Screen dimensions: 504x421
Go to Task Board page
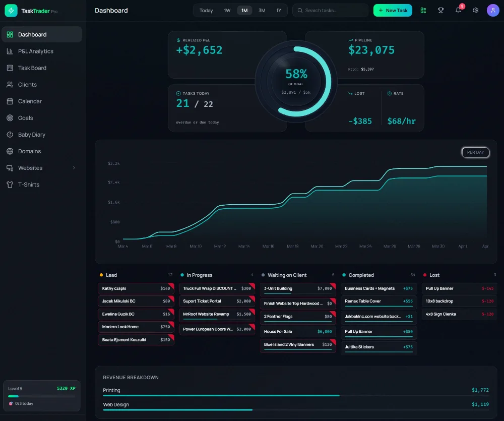tap(32, 68)
